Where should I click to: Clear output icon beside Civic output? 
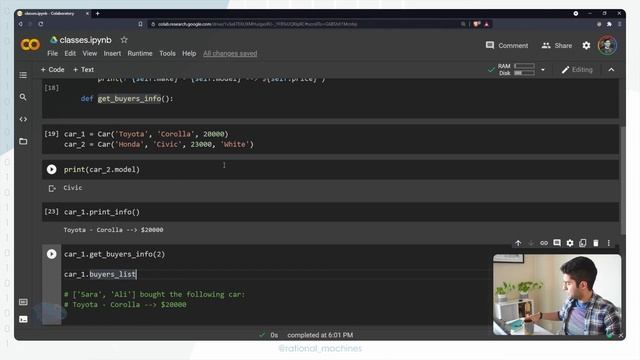tap(52, 188)
